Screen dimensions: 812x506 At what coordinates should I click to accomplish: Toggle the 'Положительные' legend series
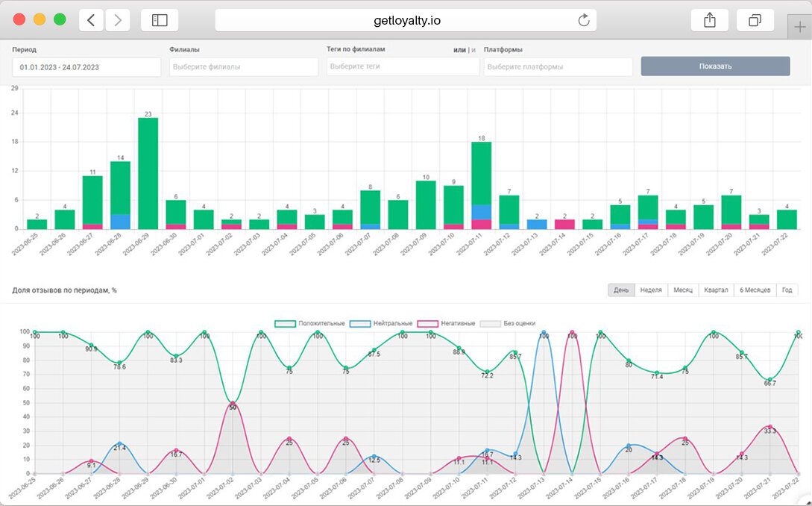tap(309, 323)
